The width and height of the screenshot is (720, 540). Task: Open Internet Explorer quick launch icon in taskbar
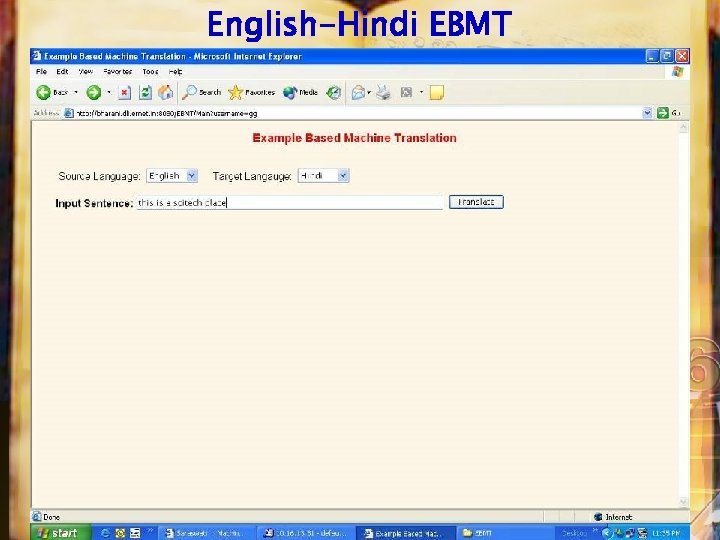pyautogui.click(x=105, y=533)
